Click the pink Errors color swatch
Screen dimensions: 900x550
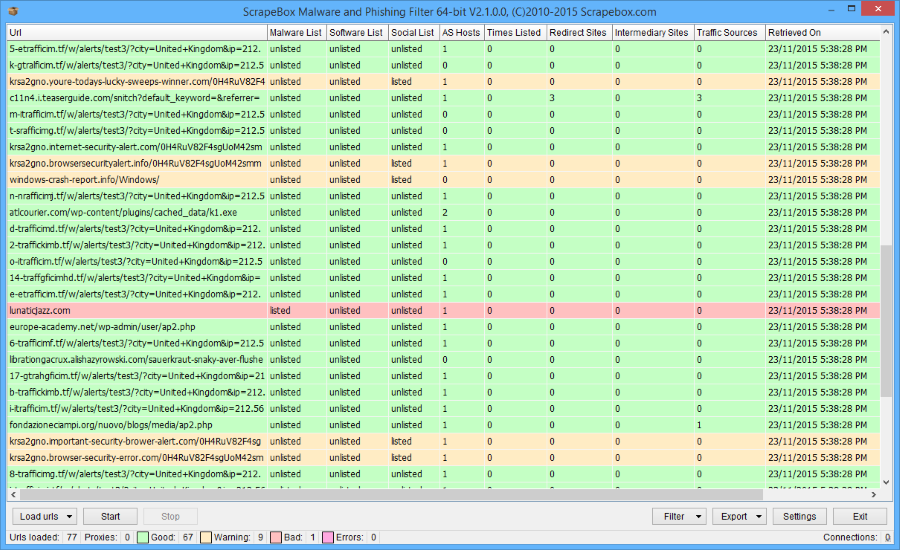pos(328,537)
